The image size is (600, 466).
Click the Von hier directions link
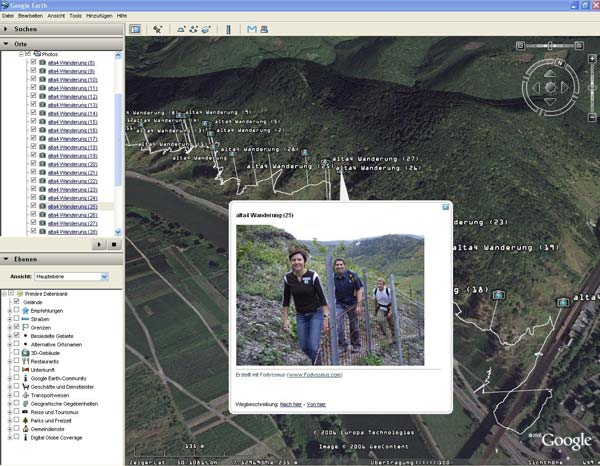(x=316, y=404)
